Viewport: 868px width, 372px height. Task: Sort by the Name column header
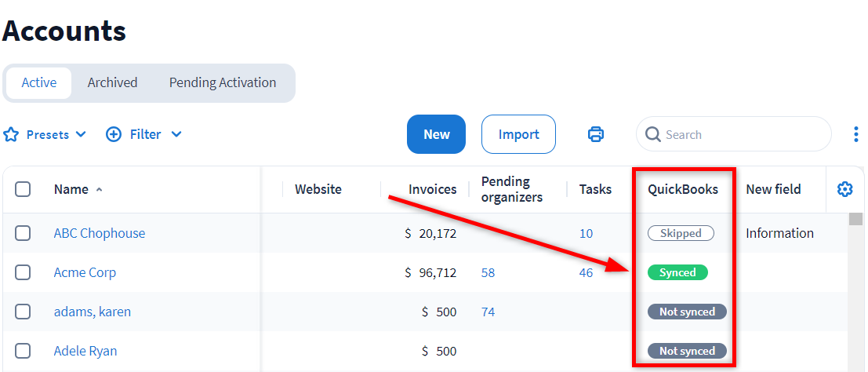point(72,189)
